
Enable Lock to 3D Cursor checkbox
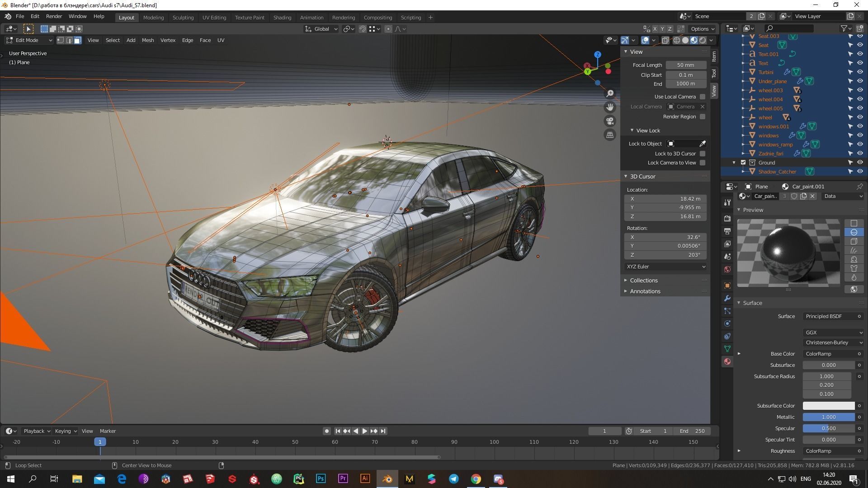(x=703, y=154)
